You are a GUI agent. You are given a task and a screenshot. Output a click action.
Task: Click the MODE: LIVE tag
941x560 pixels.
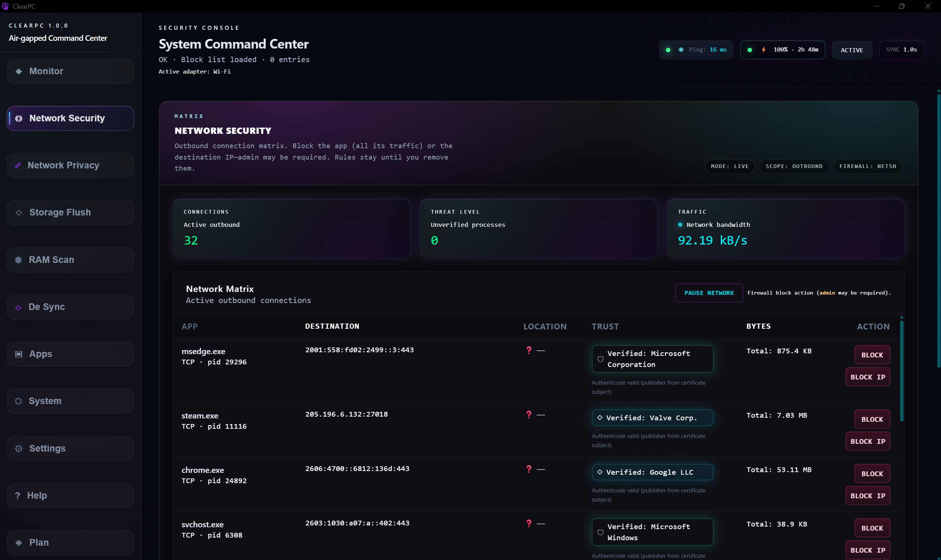pyautogui.click(x=730, y=166)
